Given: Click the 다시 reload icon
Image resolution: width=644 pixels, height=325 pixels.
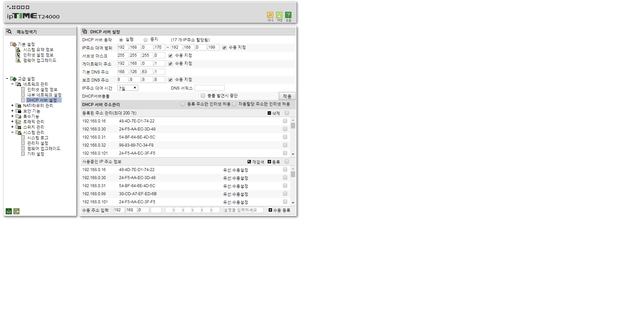Looking at the screenshot, I should pyautogui.click(x=270, y=15).
